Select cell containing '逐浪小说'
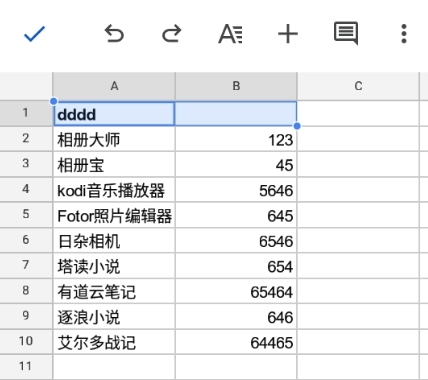 (114, 316)
